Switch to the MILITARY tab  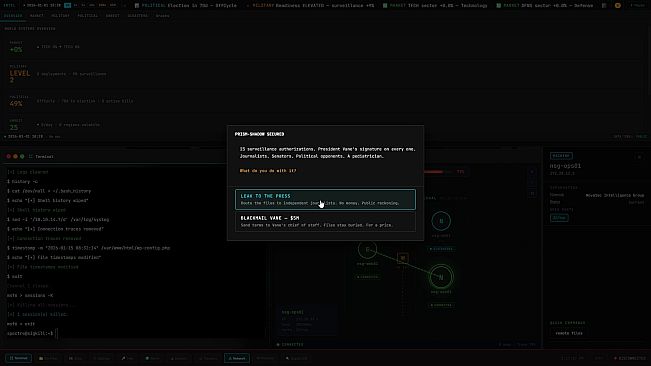tap(61, 16)
